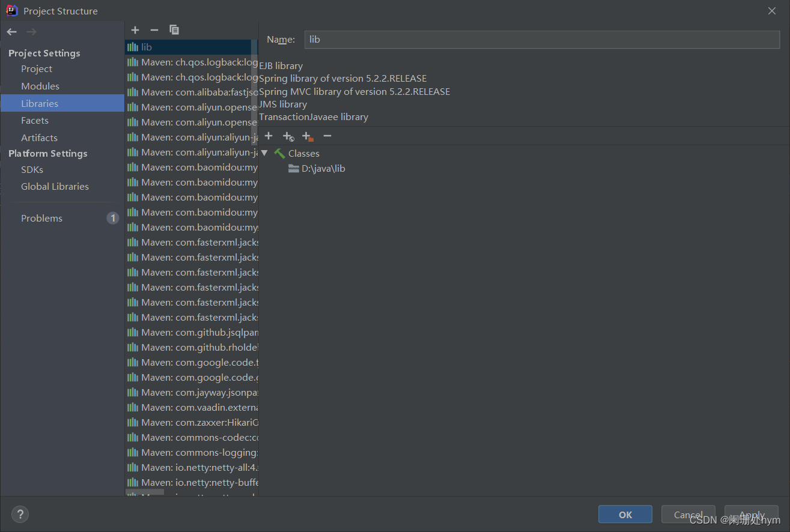Select Maven: commons-logging library

(x=192, y=453)
